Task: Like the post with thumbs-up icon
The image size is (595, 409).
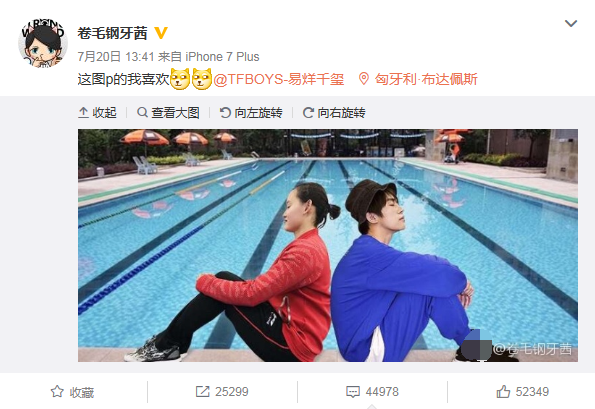Action: pyautogui.click(x=503, y=391)
